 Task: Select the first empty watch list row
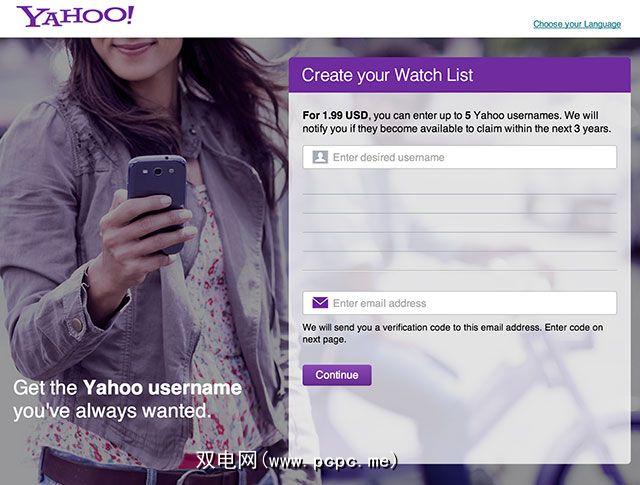460,185
